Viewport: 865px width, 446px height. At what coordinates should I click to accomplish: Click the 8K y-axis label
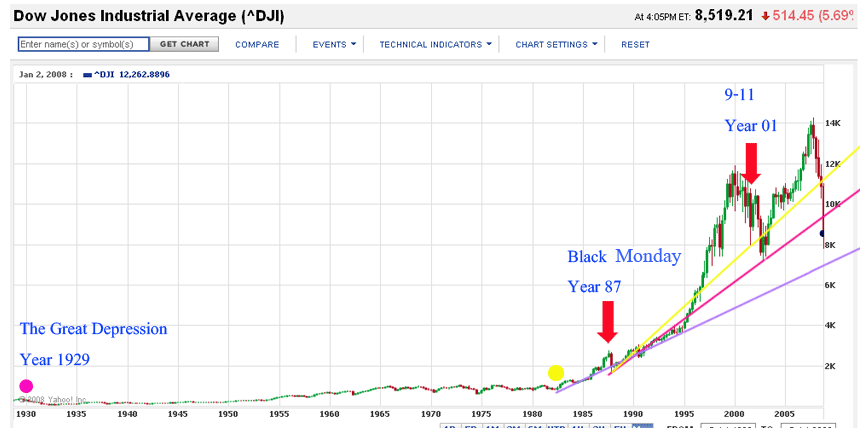pos(830,245)
